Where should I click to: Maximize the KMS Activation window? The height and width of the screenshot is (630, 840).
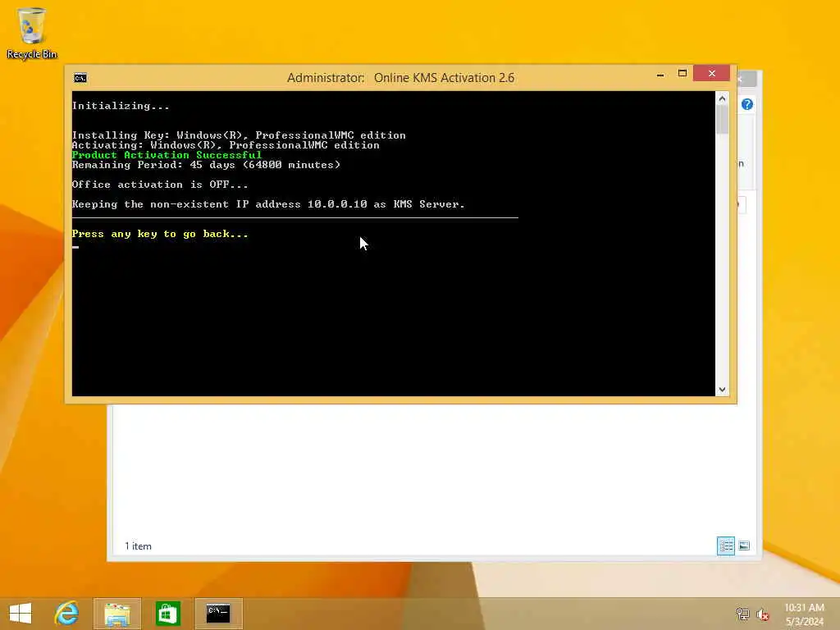click(x=682, y=73)
